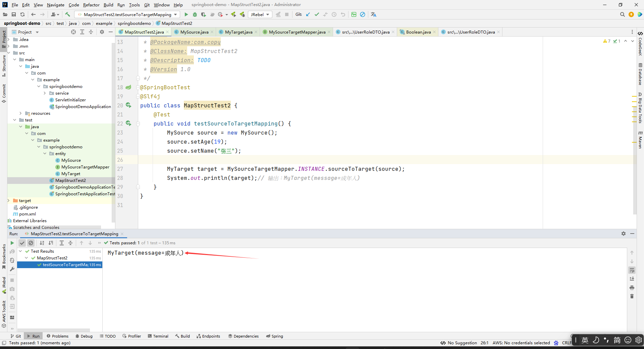Collapse the entity folder in Project tree

coord(45,153)
